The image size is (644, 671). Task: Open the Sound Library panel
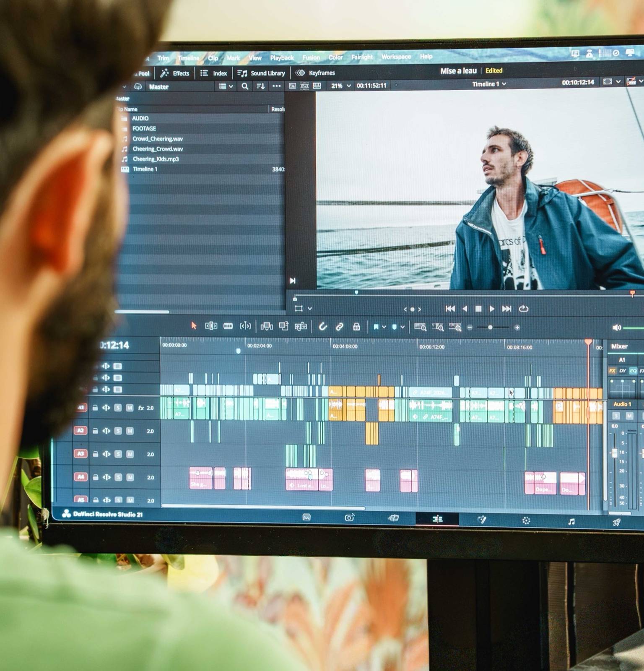[261, 73]
